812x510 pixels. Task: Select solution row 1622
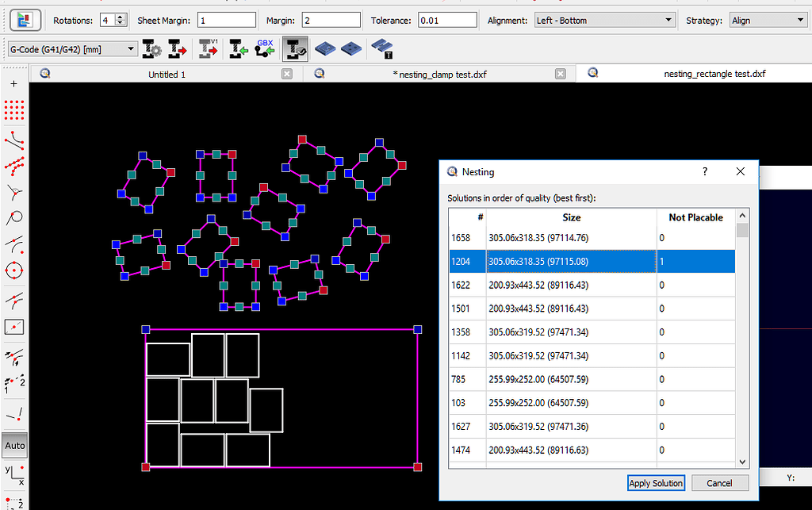tap(592, 285)
